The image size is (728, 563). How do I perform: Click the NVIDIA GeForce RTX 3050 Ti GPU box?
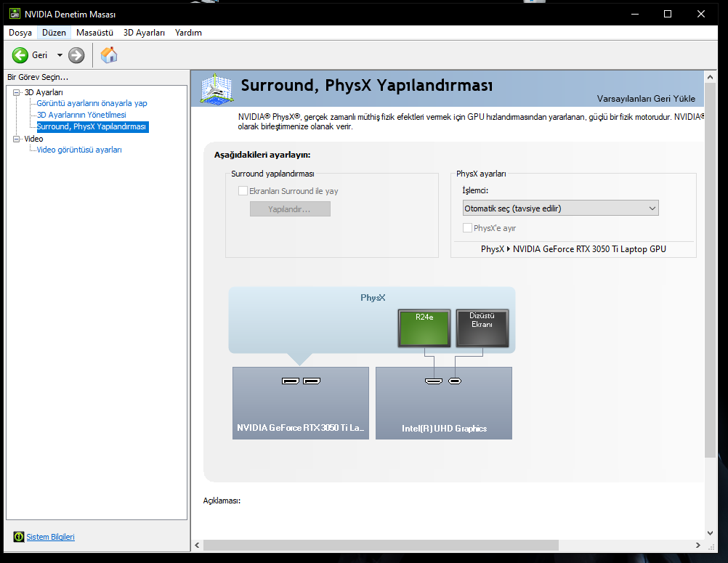(x=301, y=403)
